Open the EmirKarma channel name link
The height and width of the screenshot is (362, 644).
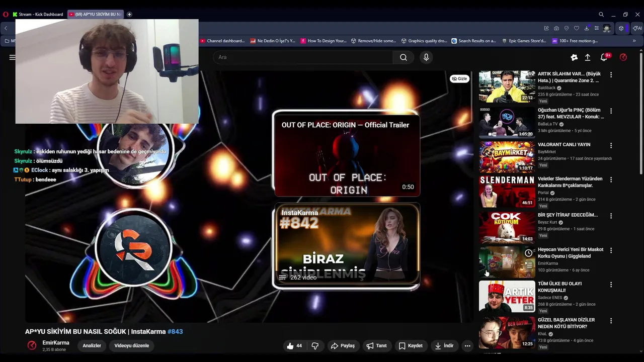click(56, 343)
